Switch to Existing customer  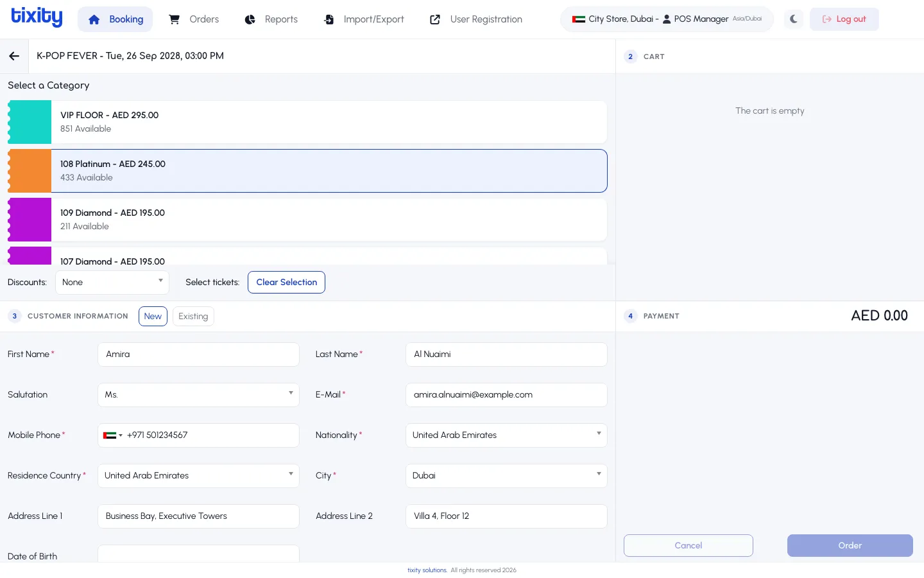pos(193,316)
